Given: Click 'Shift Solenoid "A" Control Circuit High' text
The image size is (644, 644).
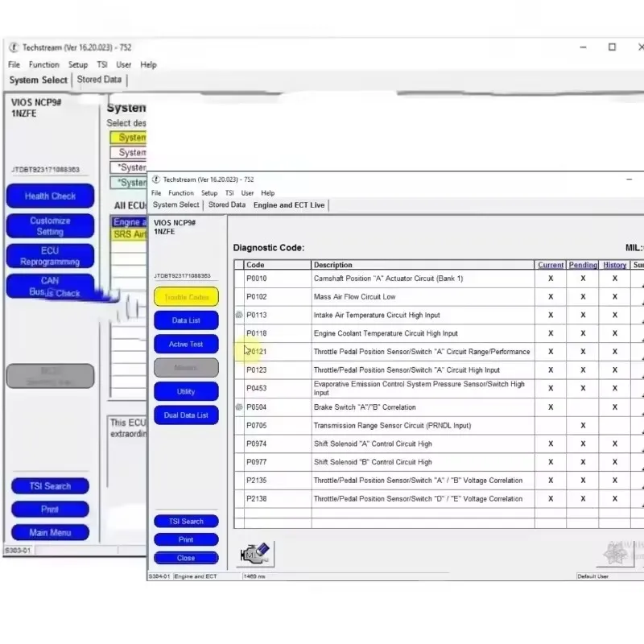Looking at the screenshot, I should [x=373, y=444].
